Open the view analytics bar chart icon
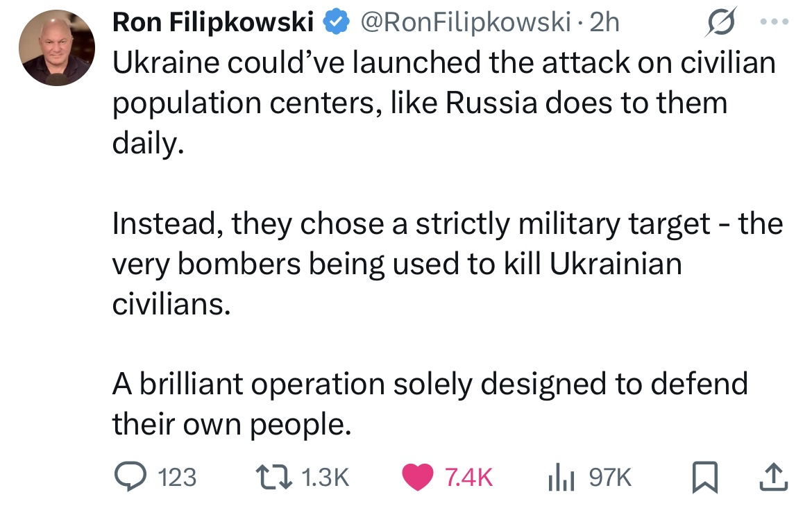This screenshot has height=513, width=812. [564, 477]
